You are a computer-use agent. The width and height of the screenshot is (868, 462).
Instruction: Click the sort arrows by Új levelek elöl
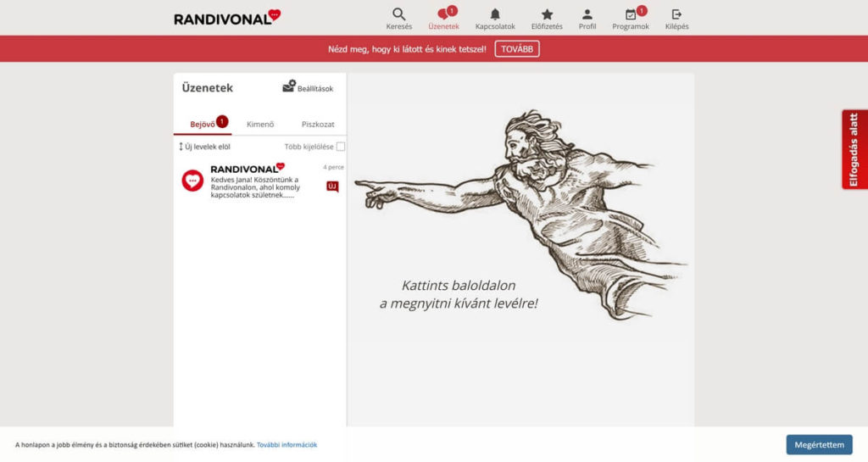[x=181, y=147]
